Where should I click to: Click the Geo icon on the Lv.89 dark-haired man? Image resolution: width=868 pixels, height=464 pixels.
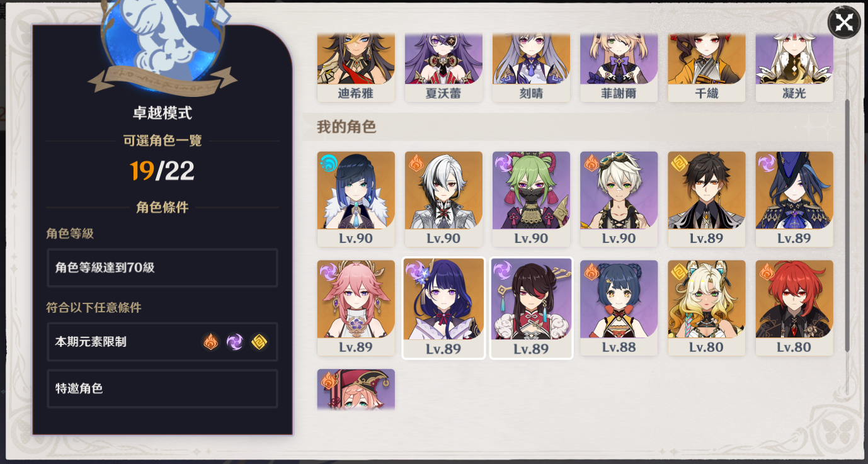coord(679,164)
